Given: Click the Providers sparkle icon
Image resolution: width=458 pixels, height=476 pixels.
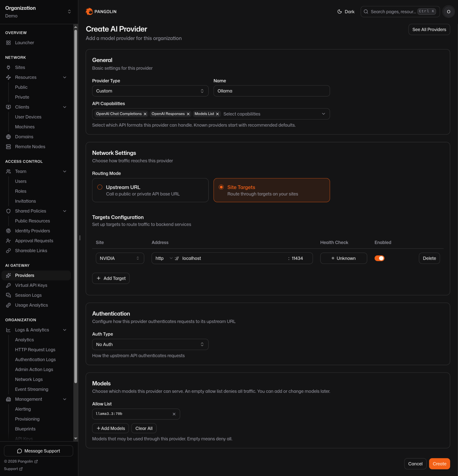Looking at the screenshot, I should pyautogui.click(x=9, y=275).
